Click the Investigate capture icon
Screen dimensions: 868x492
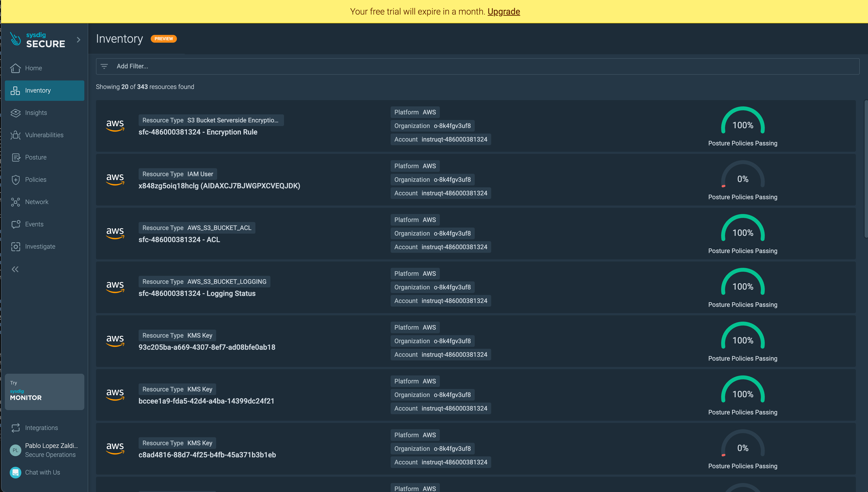16,247
